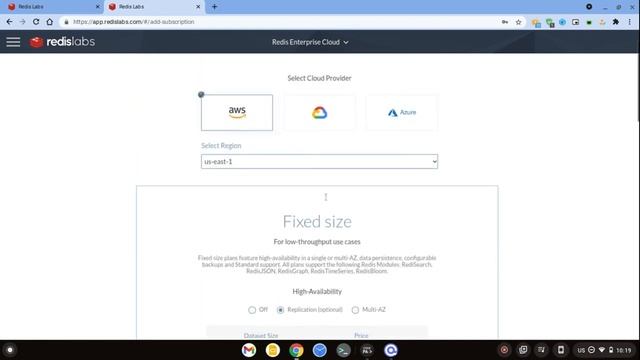Screen dimensions: 640x360
Task: Open the yellow app on the shelf
Action: (x=273, y=350)
